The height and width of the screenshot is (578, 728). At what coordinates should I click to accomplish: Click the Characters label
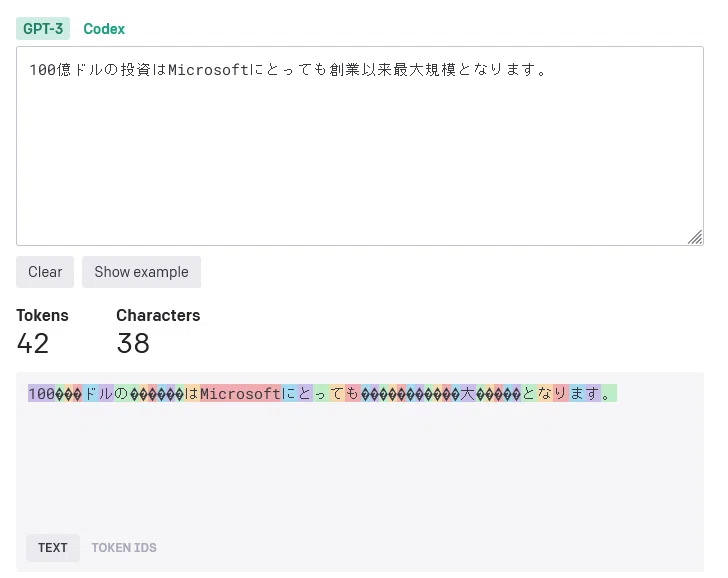pyautogui.click(x=158, y=315)
